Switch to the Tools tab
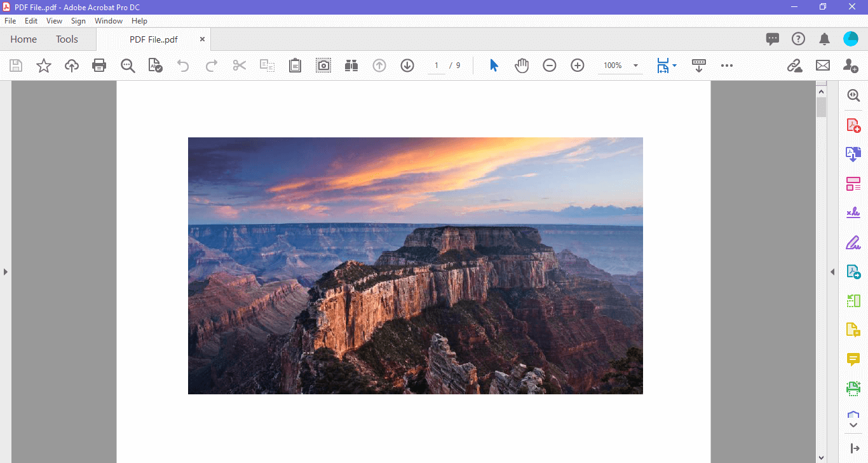The width and height of the screenshot is (868, 463). pos(67,39)
